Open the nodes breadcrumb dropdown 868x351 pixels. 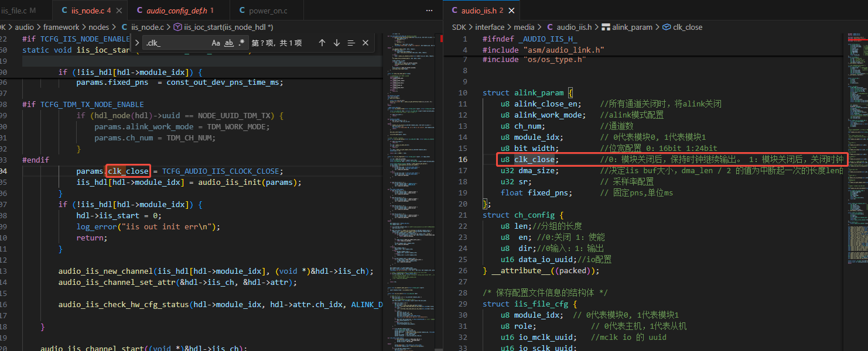click(x=99, y=27)
